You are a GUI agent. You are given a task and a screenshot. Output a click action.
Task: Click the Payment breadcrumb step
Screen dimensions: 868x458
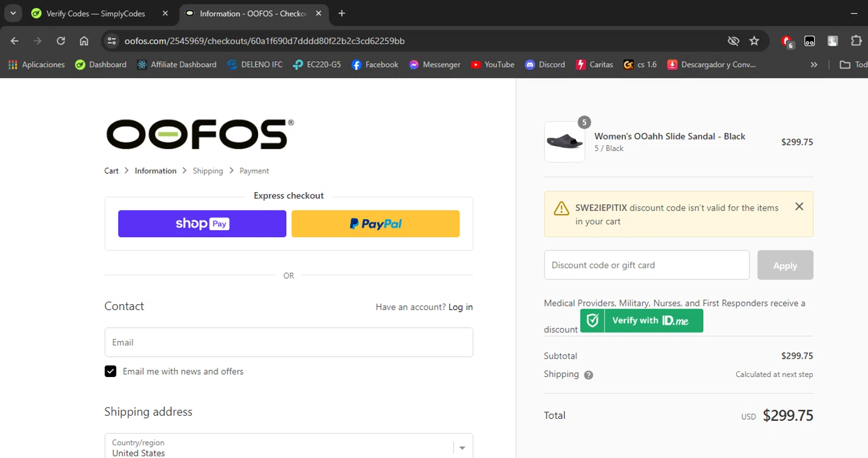255,171
